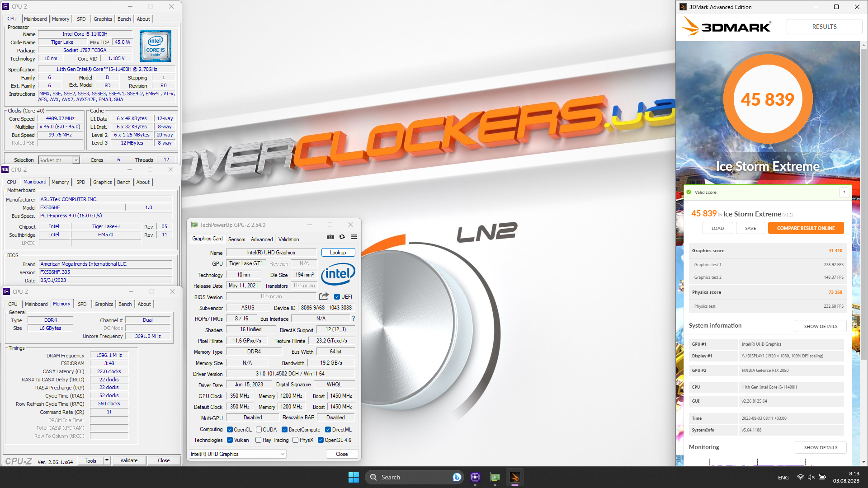Open the CPU-Z Tools dropdown arrow
Viewport: 868px width, 488px height.
pyautogui.click(x=107, y=460)
